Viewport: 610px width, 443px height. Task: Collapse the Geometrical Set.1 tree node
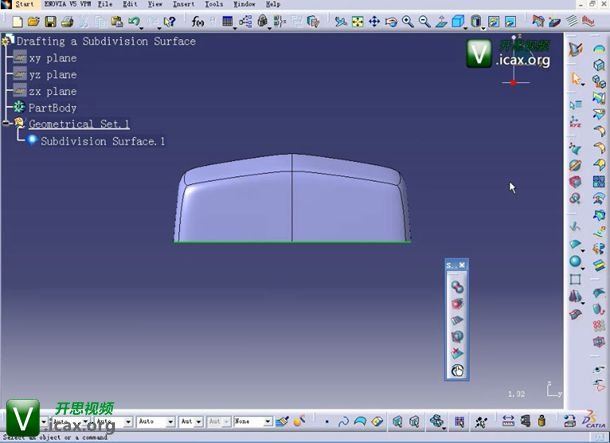pyautogui.click(x=7, y=124)
